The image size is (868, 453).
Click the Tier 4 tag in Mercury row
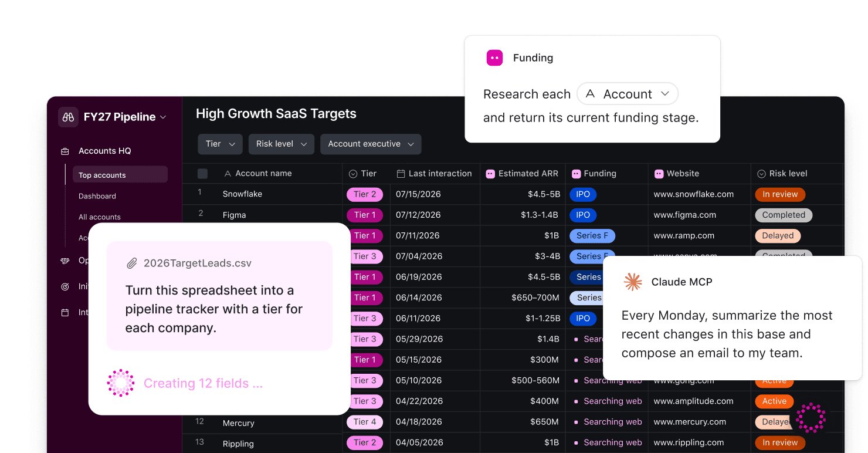tap(365, 422)
